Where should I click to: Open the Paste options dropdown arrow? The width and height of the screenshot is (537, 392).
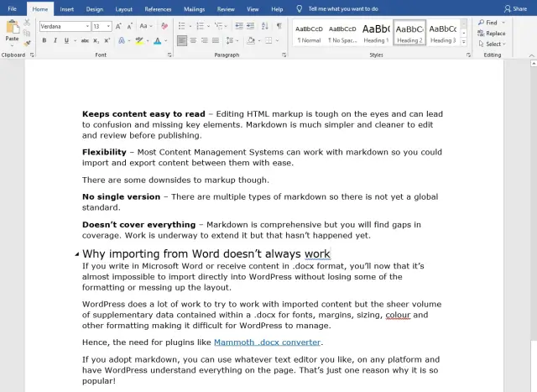[12, 45]
